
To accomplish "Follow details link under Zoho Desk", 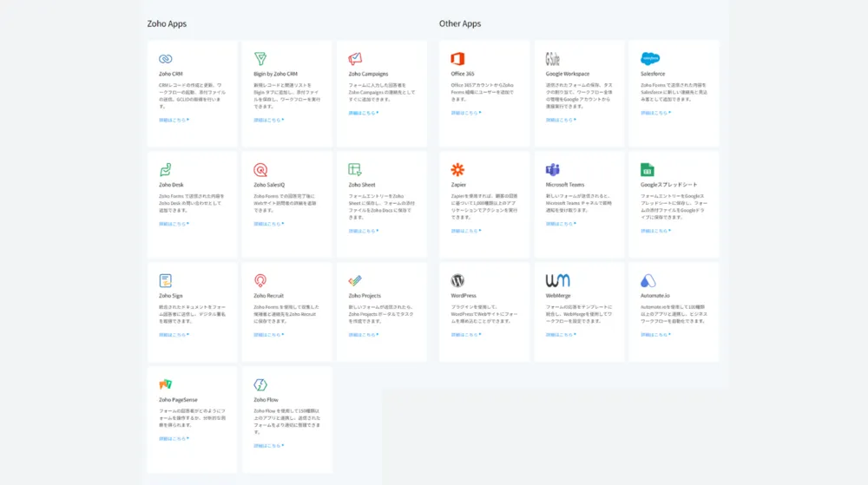I will point(174,224).
